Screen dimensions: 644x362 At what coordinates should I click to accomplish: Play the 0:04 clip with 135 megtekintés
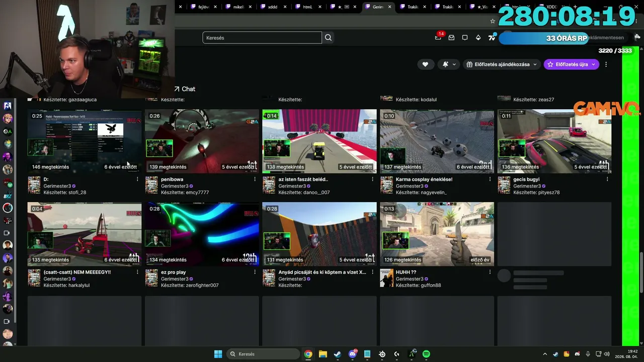click(85, 234)
